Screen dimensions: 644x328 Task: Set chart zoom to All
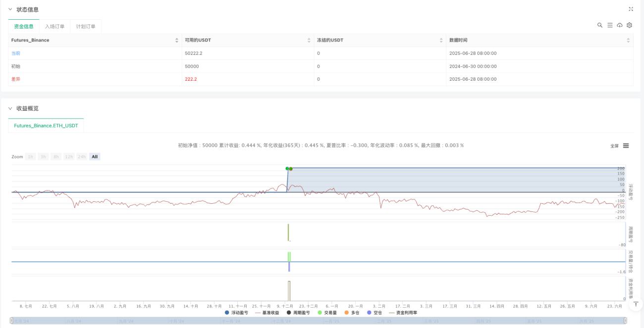point(95,157)
